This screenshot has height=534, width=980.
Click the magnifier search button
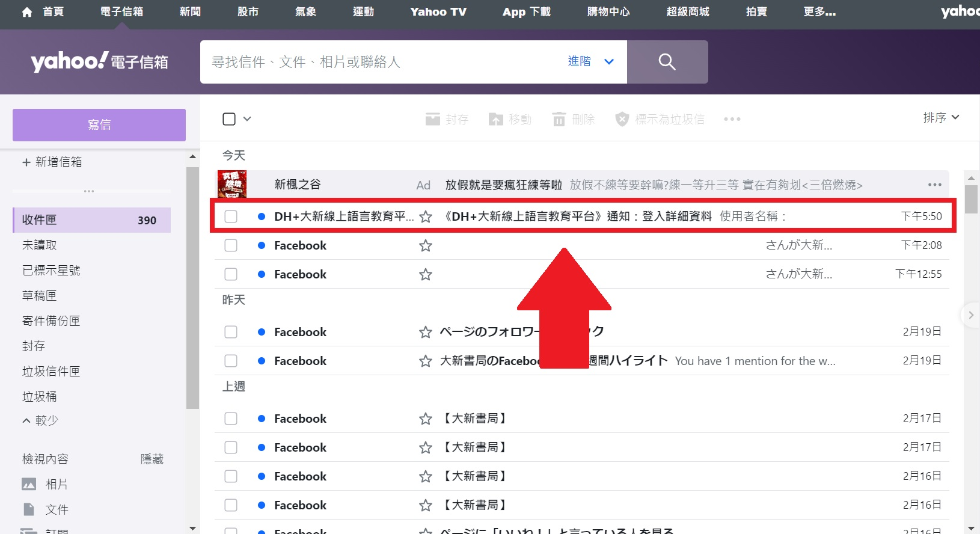[667, 62]
